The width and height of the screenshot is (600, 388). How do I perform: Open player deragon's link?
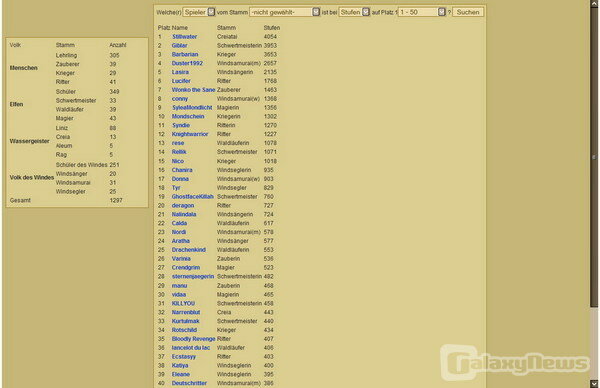point(183,205)
